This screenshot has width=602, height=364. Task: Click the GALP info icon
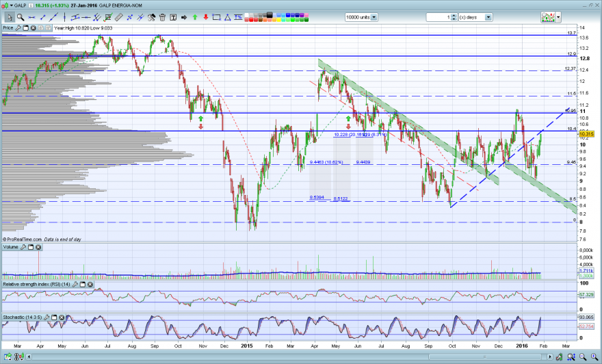(x=31, y=5)
